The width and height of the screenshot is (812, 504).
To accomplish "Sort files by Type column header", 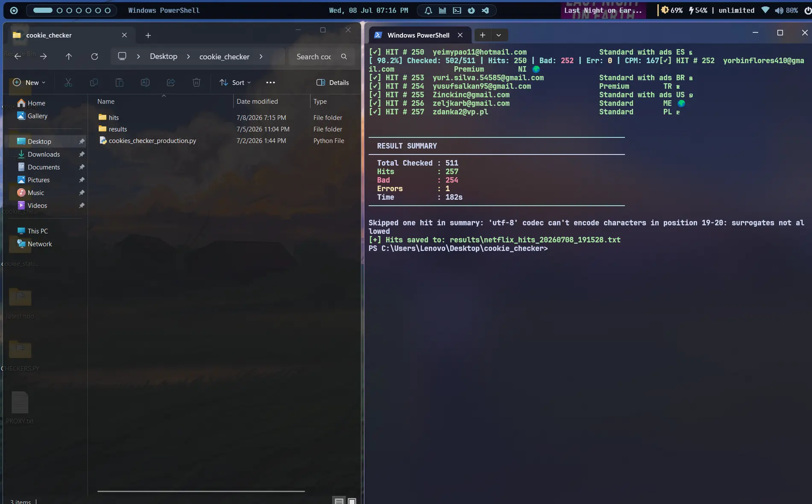I will click(x=335, y=101).
